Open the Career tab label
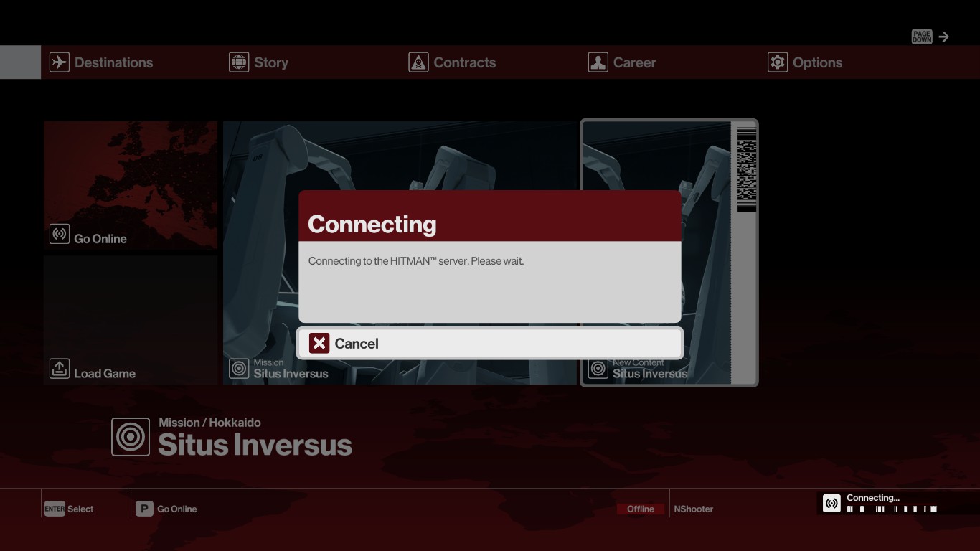980x551 pixels. (634, 62)
